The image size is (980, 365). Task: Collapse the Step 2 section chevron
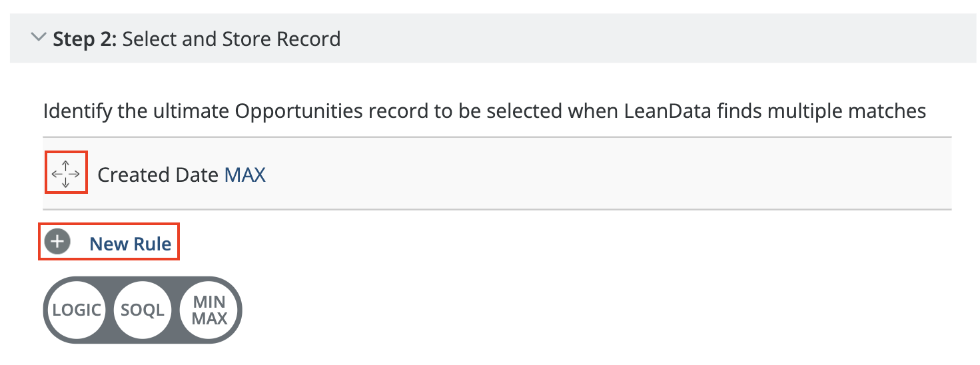point(38,38)
